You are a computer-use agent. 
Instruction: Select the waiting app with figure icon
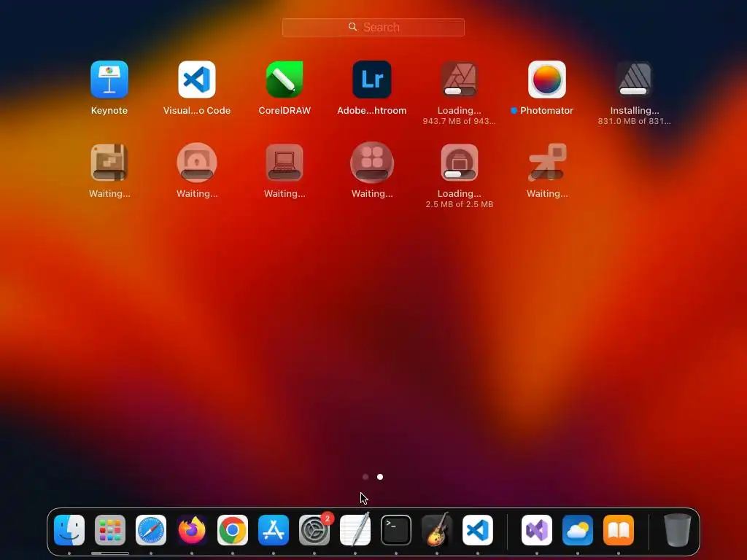coord(547,163)
